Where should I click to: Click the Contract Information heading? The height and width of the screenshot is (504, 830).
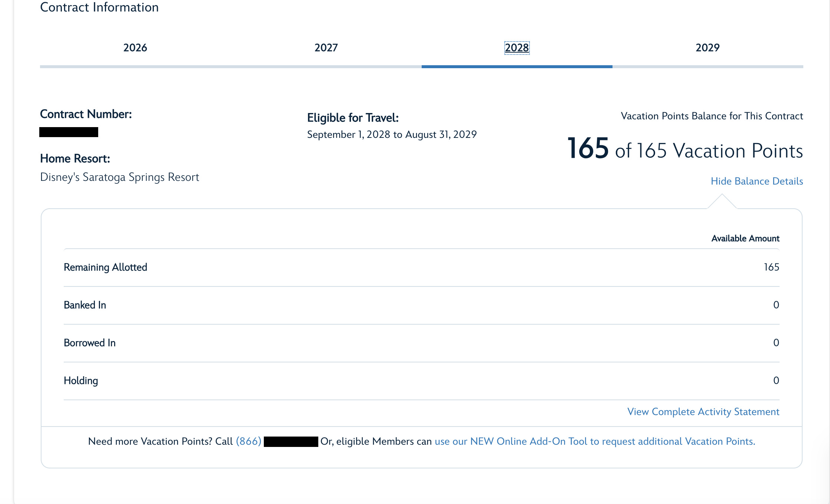(99, 7)
